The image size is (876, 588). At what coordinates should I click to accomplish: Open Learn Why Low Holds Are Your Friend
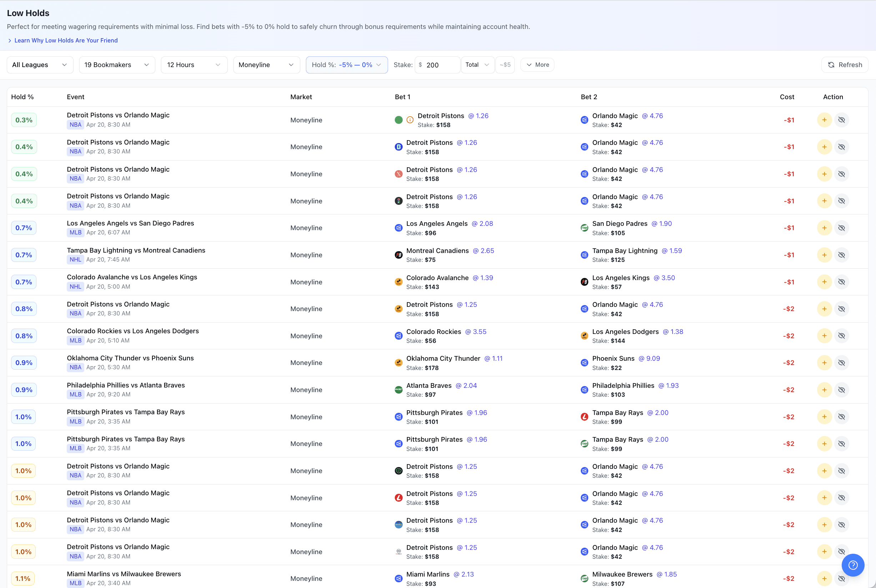[66, 41]
